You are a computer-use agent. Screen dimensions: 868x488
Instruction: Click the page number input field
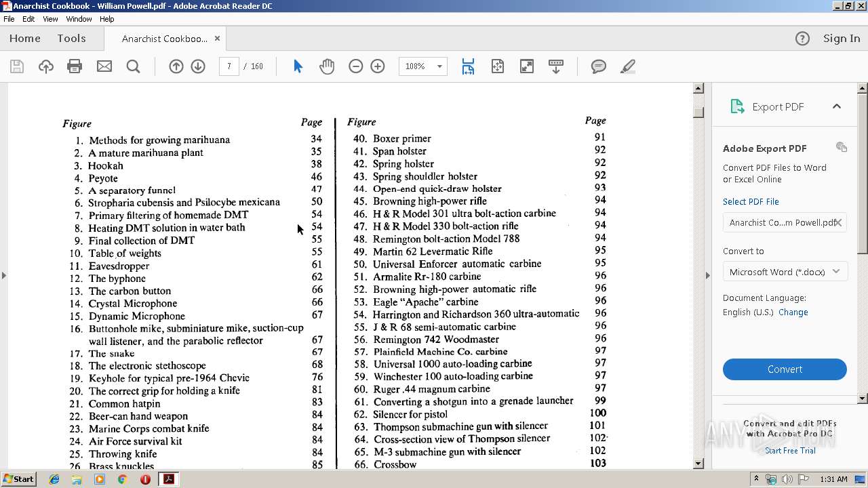(x=229, y=66)
